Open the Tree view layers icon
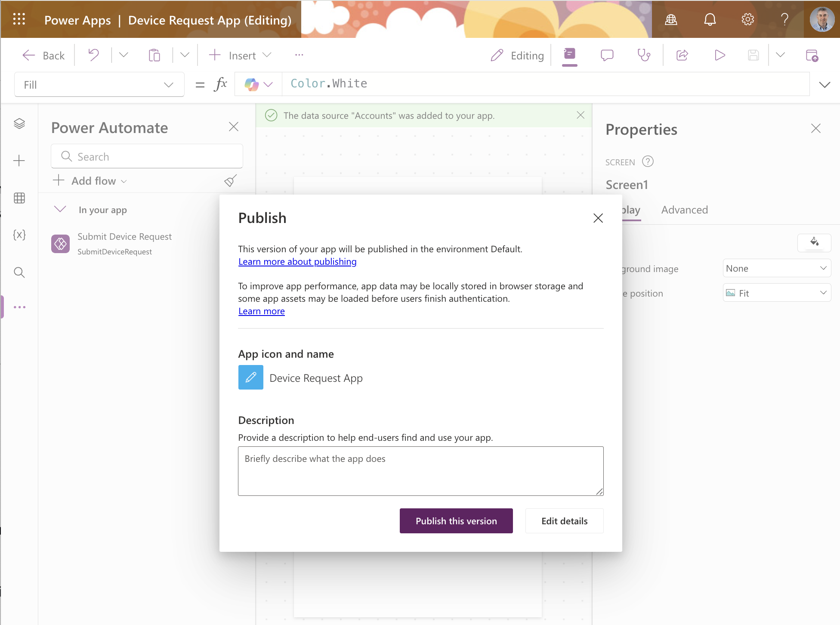The height and width of the screenshot is (625, 840). tap(19, 124)
